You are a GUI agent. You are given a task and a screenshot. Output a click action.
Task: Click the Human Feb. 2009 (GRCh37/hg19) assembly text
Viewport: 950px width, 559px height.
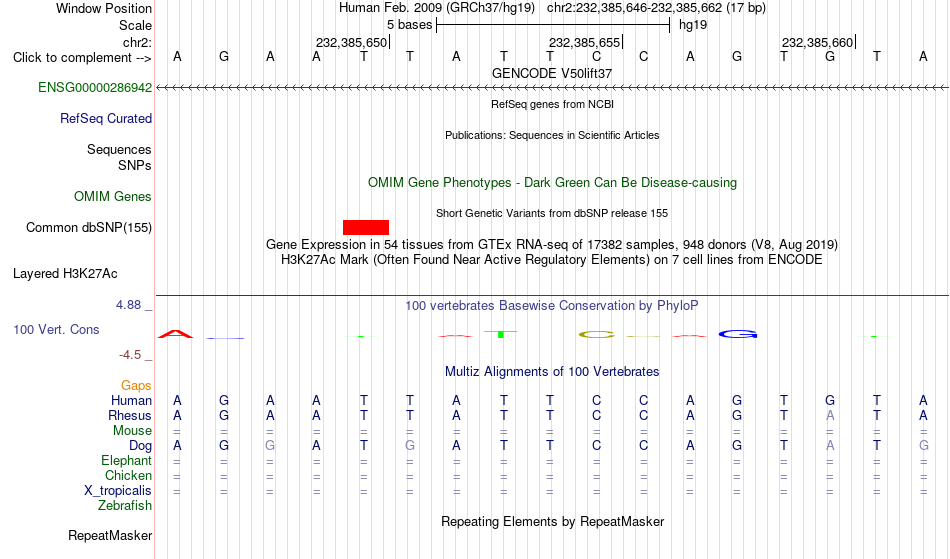(437, 8)
